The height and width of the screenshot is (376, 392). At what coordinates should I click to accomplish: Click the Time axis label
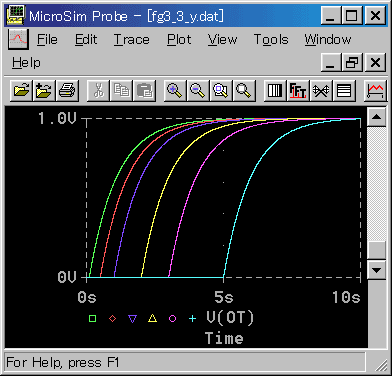(224, 338)
